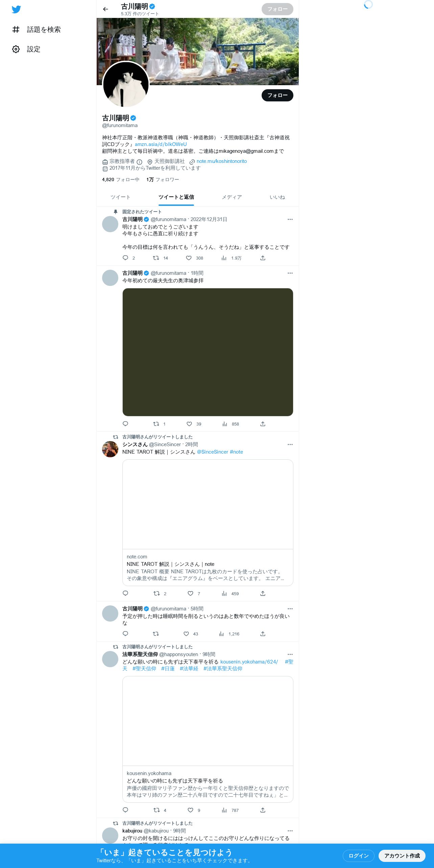434x868 pixels.
Task: Open more menu on 法華系聖天信仰 tweet
Action: 290,654
